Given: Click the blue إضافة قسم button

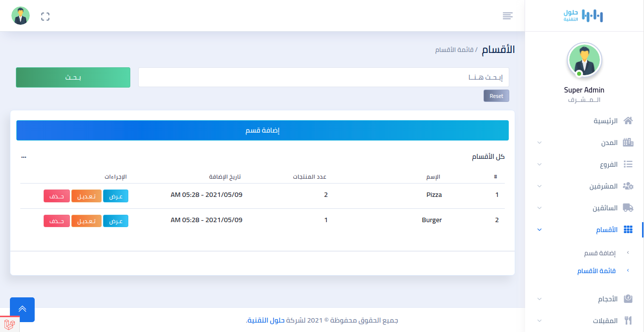Looking at the screenshot, I should (263, 131).
